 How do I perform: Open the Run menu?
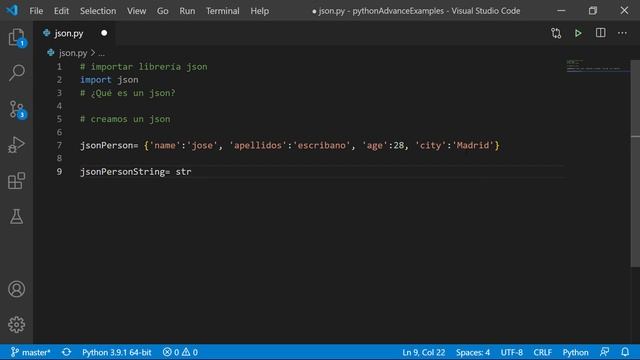pyautogui.click(x=187, y=11)
